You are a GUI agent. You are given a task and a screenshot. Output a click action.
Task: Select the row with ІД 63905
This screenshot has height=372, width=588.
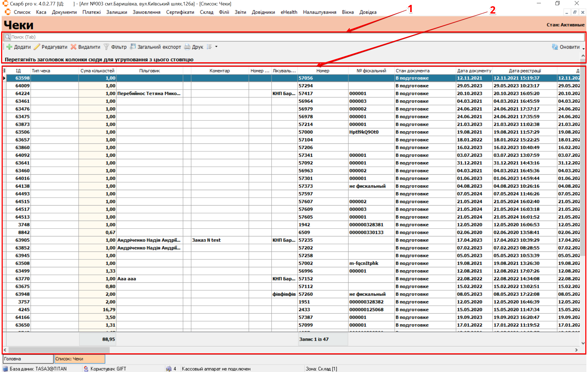point(22,240)
